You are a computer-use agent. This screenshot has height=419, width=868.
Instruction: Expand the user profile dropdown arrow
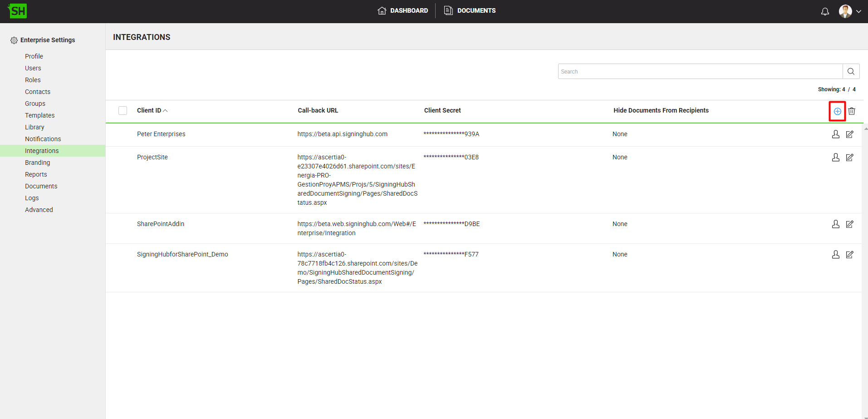pyautogui.click(x=858, y=11)
